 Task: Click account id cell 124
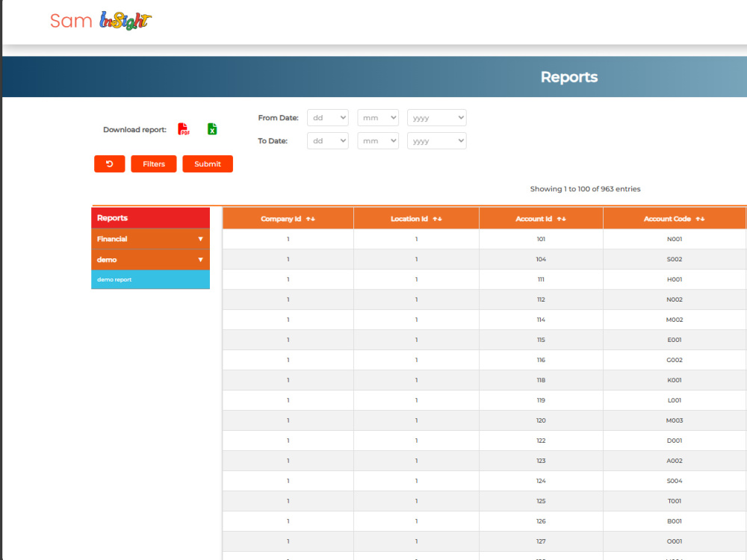pos(541,481)
